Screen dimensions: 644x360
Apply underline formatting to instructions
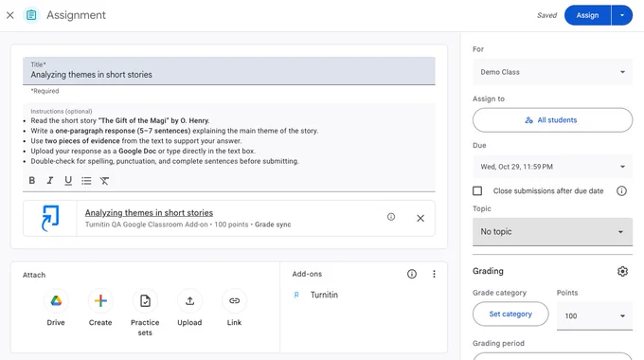click(68, 180)
